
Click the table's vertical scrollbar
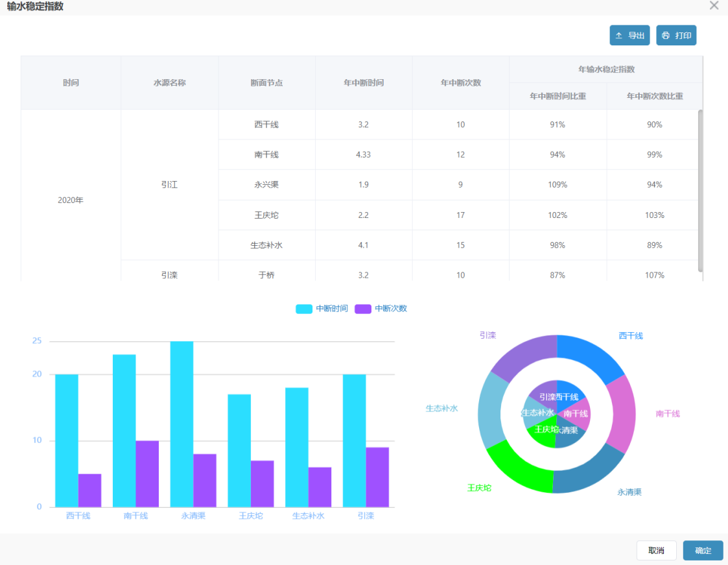[x=700, y=191]
